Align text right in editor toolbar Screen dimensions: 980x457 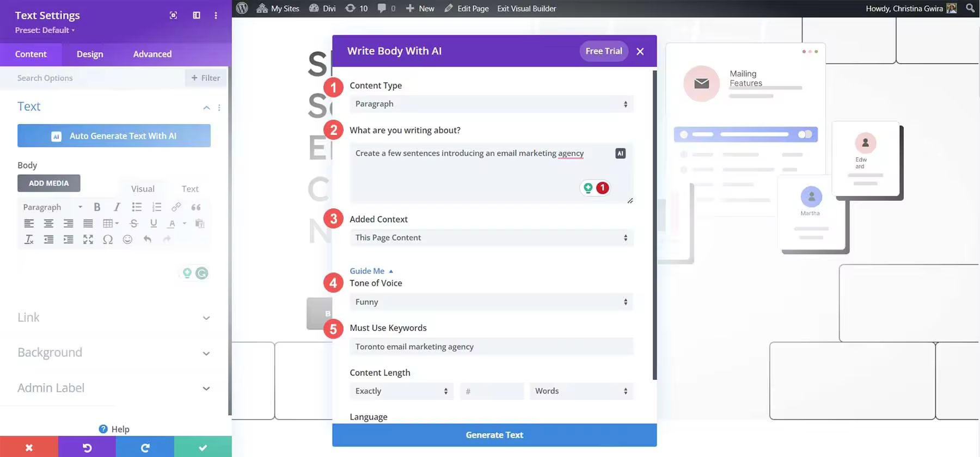[x=68, y=223]
